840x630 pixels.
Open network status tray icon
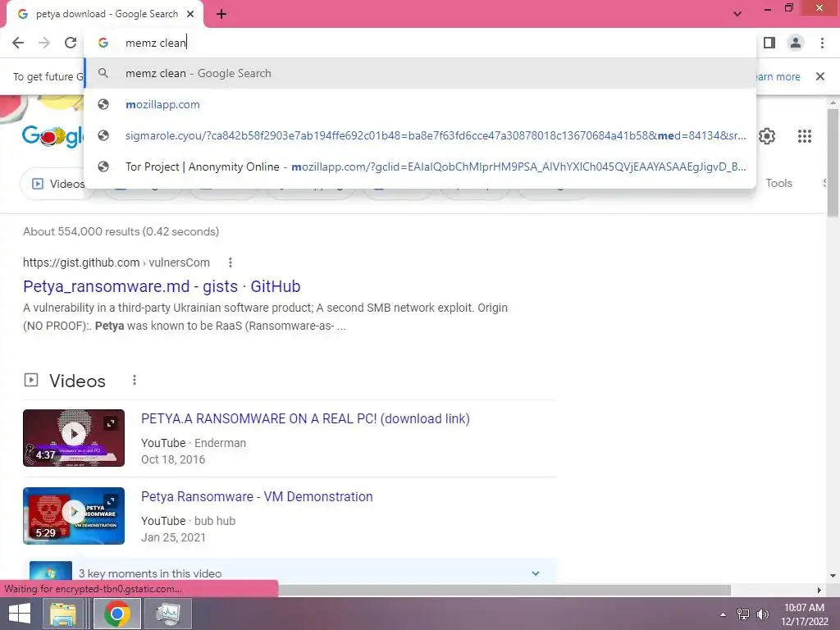tap(743, 614)
